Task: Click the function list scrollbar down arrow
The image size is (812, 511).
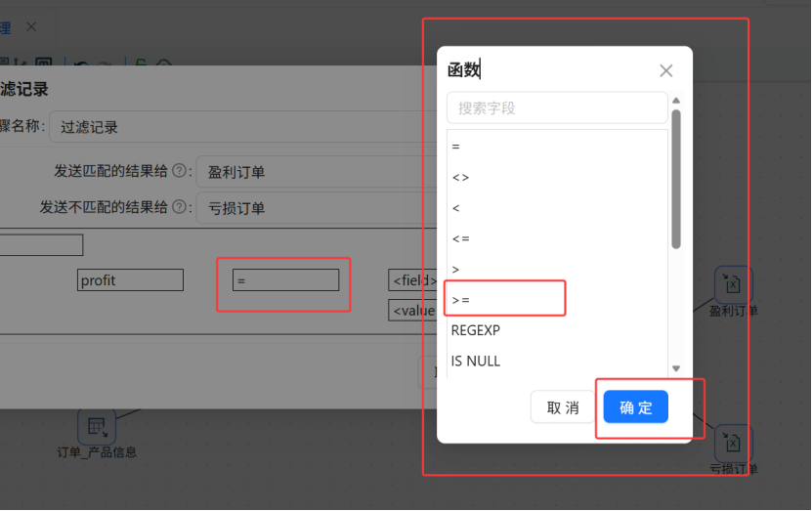Action: (x=676, y=368)
